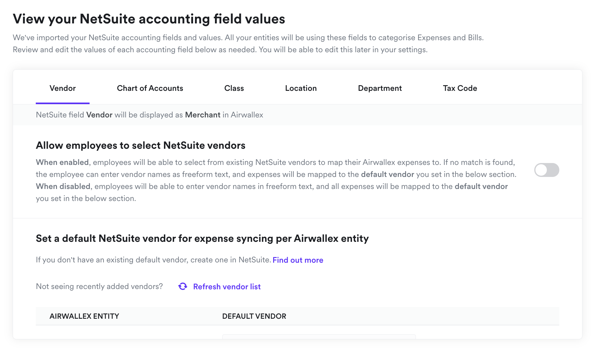Click the DEFAULT VENDOR column header

coord(254,316)
